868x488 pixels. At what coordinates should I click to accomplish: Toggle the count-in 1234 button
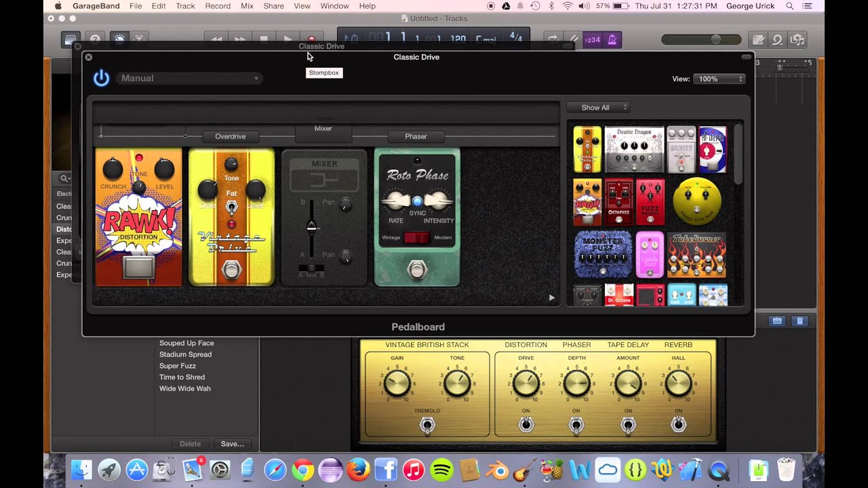(592, 39)
